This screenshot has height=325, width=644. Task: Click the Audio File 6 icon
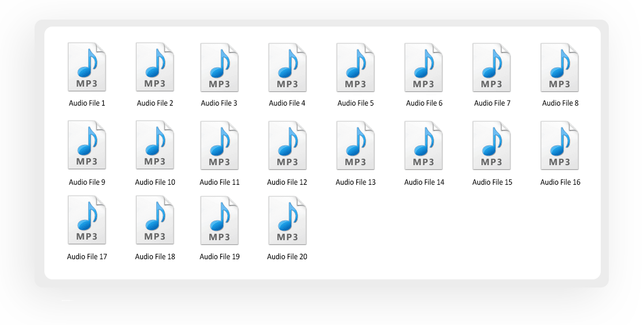[423, 68]
